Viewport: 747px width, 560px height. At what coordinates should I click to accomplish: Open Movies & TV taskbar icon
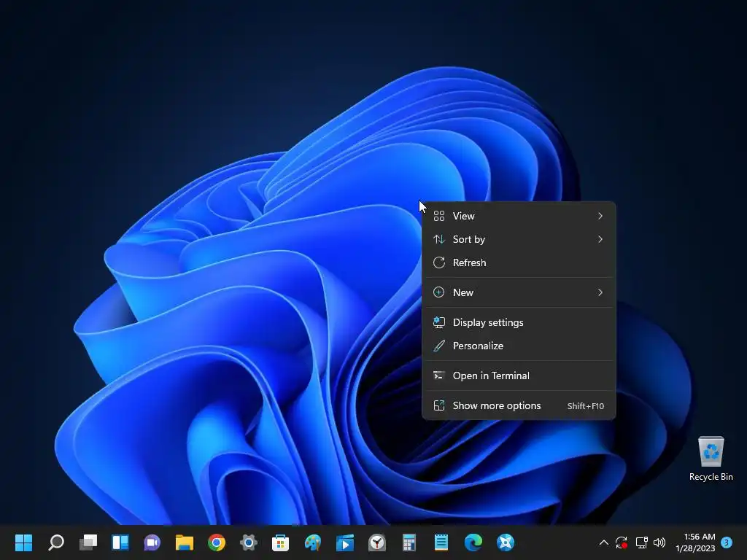(x=345, y=542)
